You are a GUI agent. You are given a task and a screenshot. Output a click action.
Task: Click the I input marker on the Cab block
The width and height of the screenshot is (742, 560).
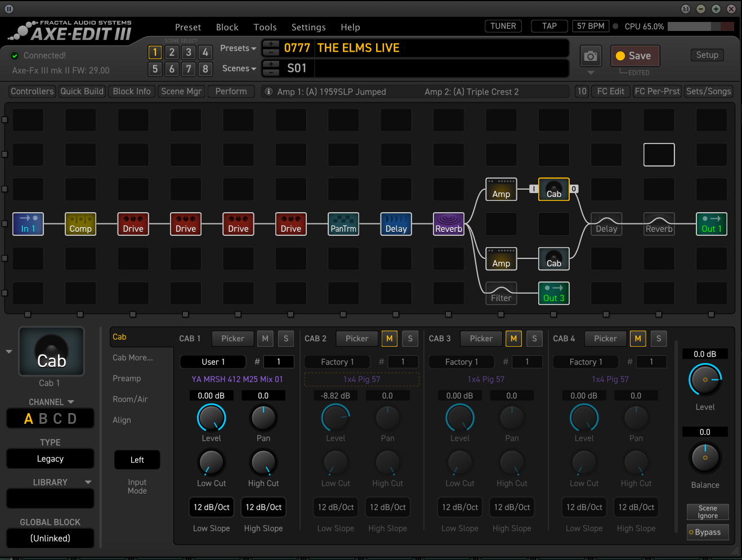[533, 189]
